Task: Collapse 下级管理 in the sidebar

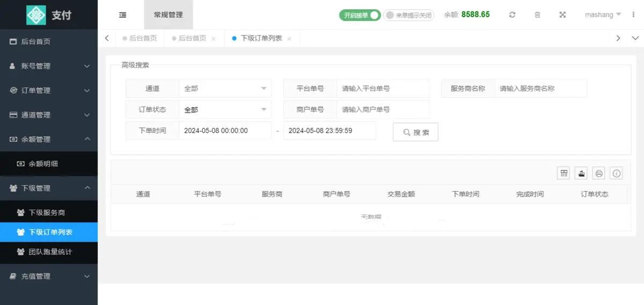Action: [49, 188]
